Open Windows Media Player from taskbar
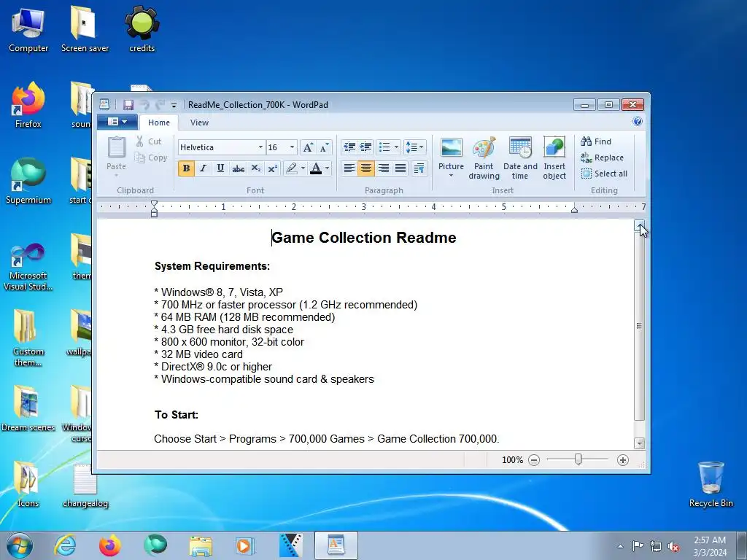This screenshot has width=747, height=560. point(245,545)
